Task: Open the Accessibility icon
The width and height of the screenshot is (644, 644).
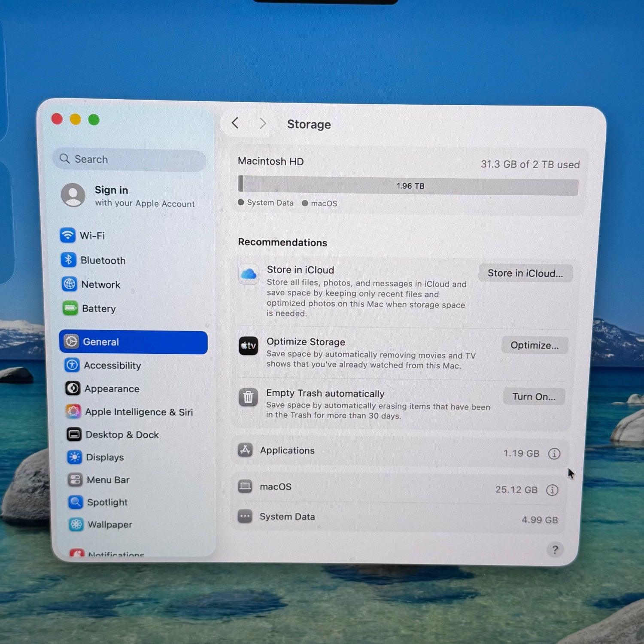Action: click(72, 365)
